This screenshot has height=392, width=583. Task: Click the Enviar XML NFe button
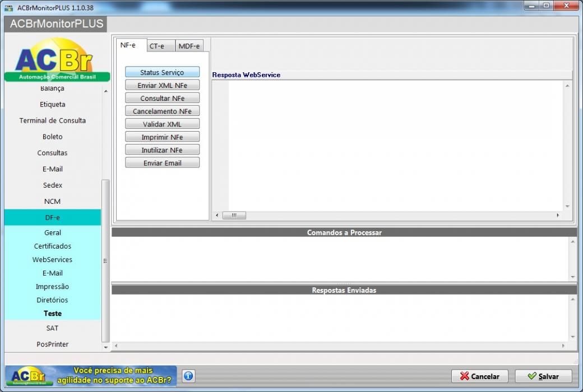click(x=162, y=85)
